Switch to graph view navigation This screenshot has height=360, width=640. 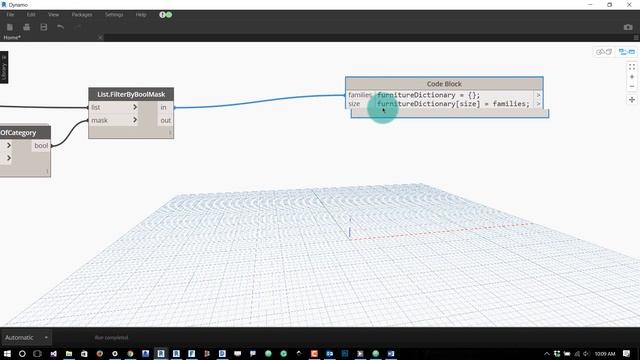coord(627,52)
